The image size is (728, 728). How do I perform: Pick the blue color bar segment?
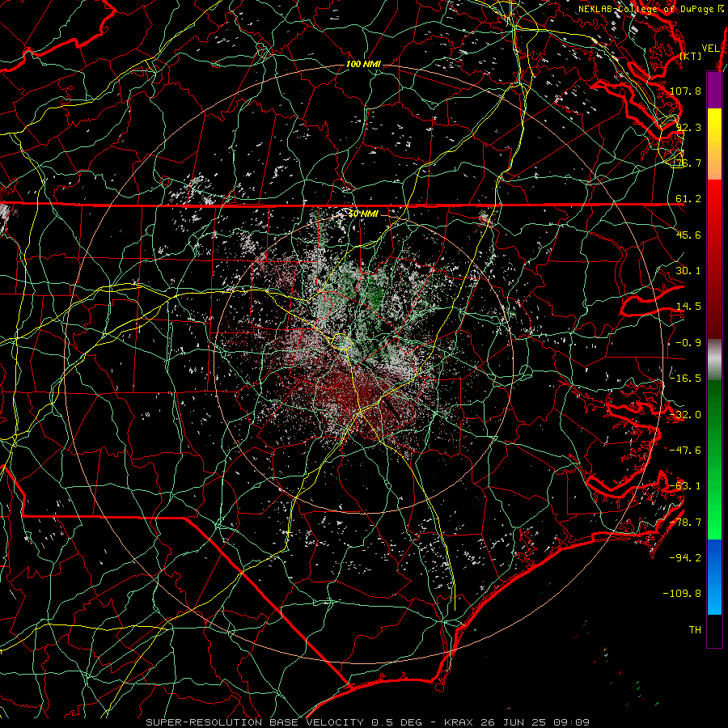pyautogui.click(x=714, y=577)
